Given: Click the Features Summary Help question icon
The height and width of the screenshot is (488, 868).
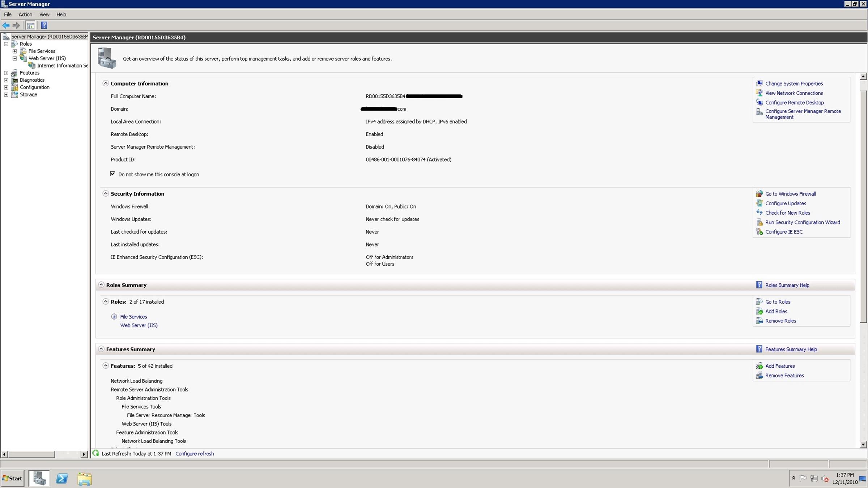Looking at the screenshot, I should pos(759,349).
